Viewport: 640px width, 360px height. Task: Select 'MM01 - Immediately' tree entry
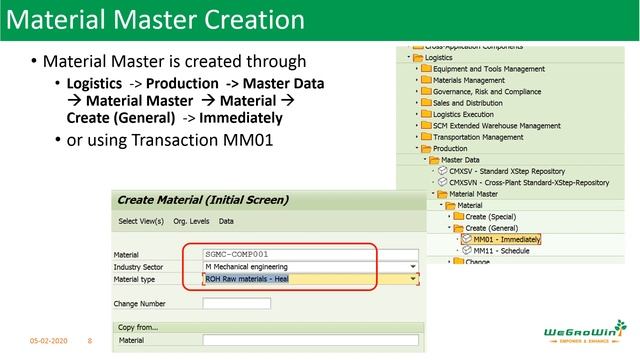tap(507, 240)
